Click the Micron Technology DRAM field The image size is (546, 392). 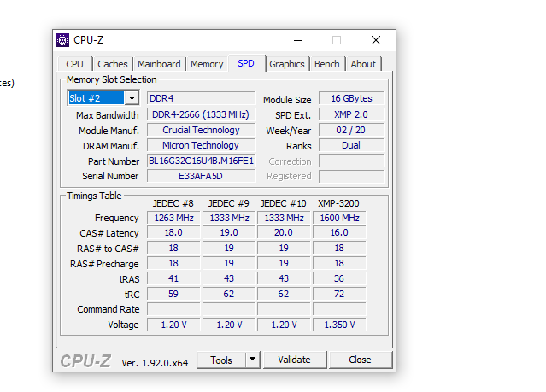click(x=201, y=145)
